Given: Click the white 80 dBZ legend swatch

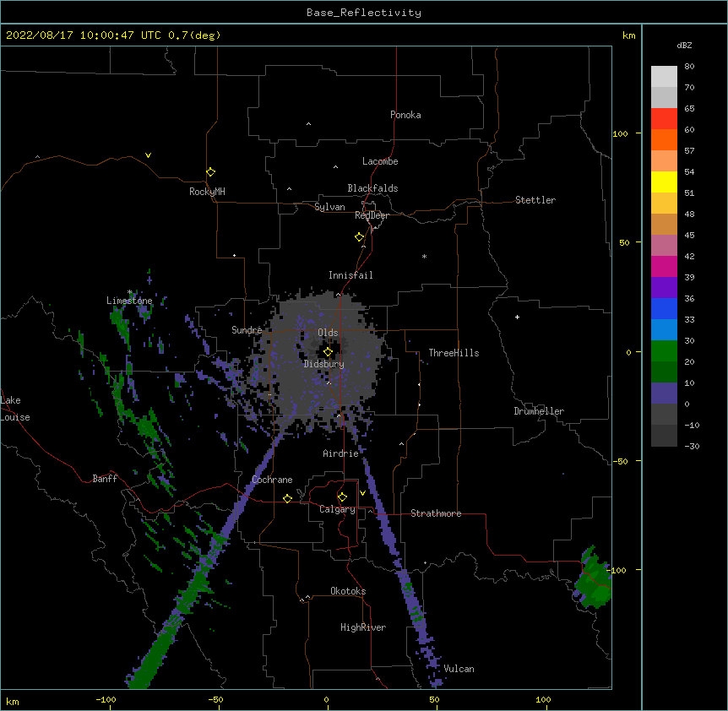Looking at the screenshot, I should click(x=664, y=77).
